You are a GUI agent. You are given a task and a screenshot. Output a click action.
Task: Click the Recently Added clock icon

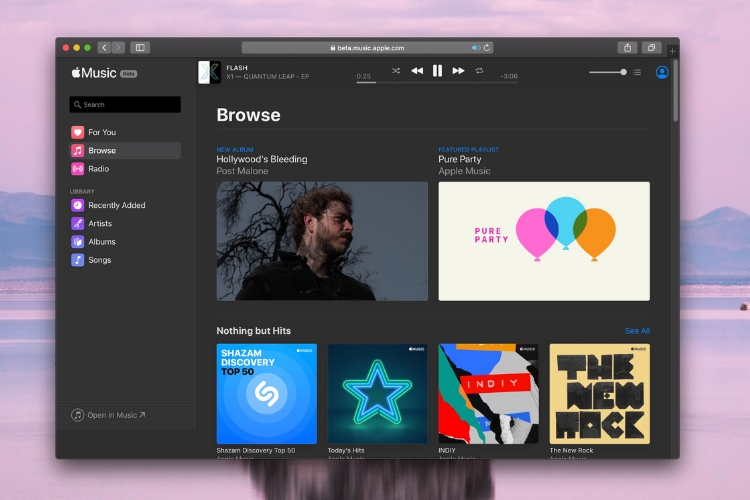[77, 205]
